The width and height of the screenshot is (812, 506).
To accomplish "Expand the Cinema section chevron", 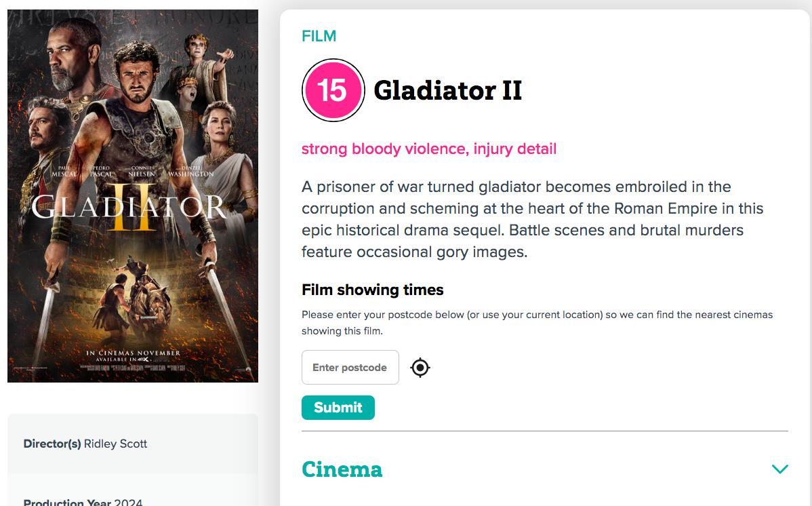I will click(780, 469).
